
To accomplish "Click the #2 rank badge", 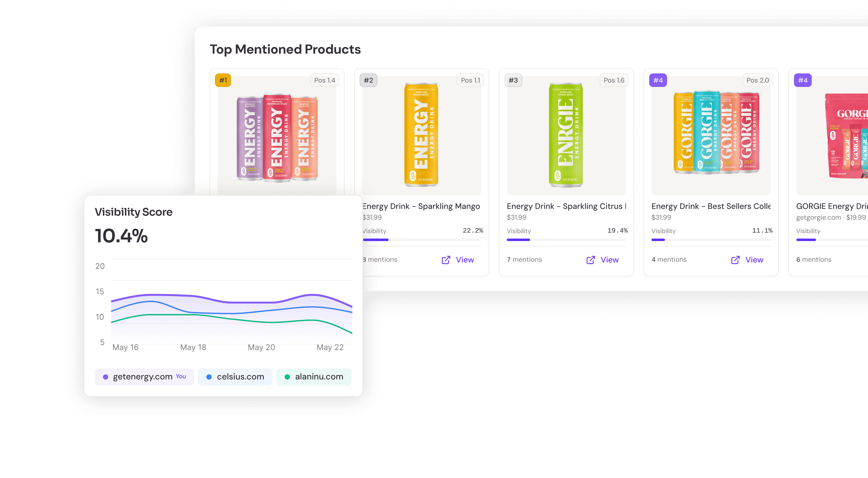I will [x=369, y=80].
